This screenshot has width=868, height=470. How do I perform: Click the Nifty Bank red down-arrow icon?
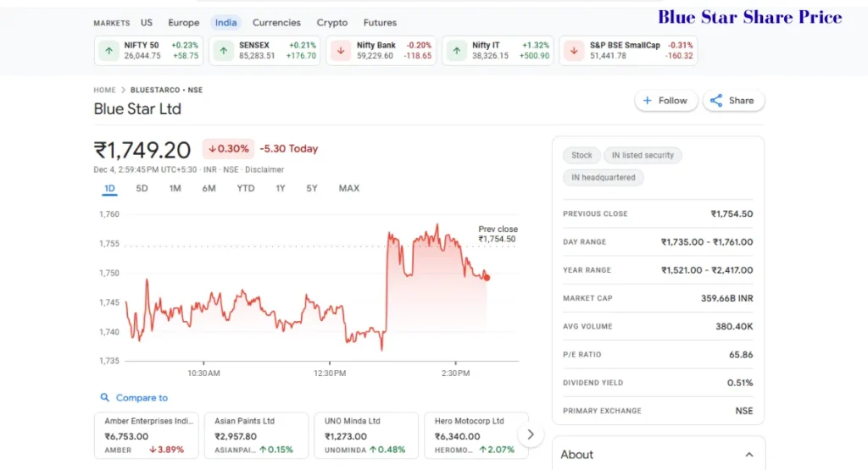[x=341, y=51]
